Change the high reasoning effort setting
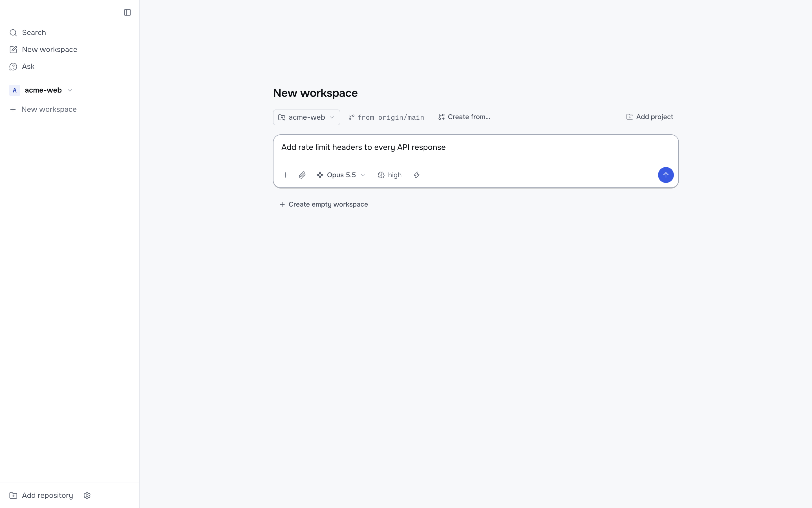 tap(390, 175)
